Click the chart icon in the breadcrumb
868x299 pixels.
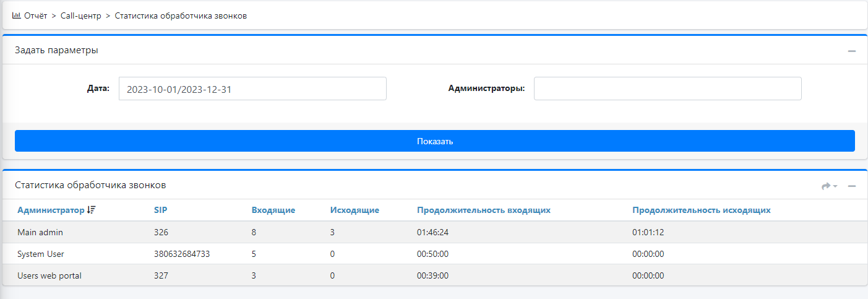pos(17,16)
